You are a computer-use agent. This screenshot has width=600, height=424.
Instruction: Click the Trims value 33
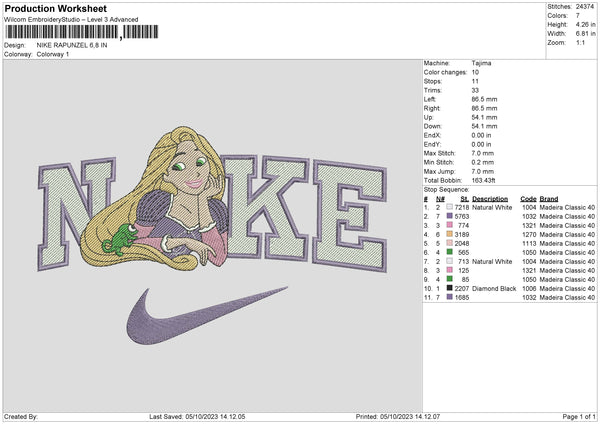[475, 90]
